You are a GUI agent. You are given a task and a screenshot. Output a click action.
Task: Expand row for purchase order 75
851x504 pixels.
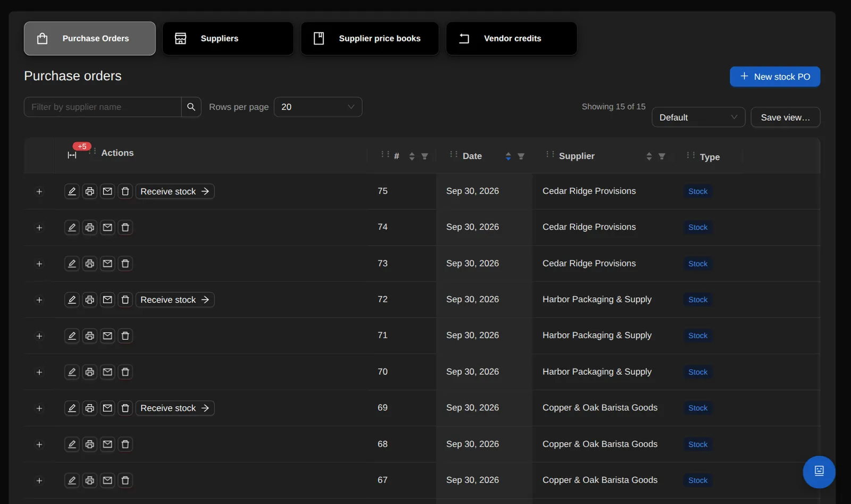39,191
